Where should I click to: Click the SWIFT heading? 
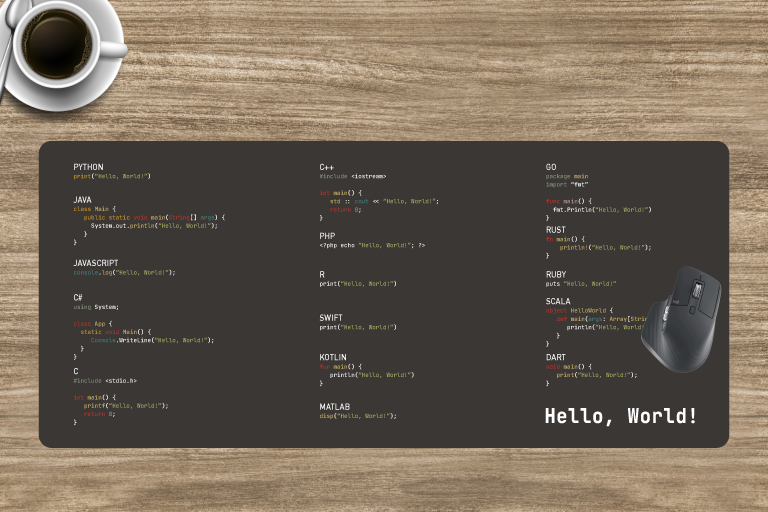point(331,318)
